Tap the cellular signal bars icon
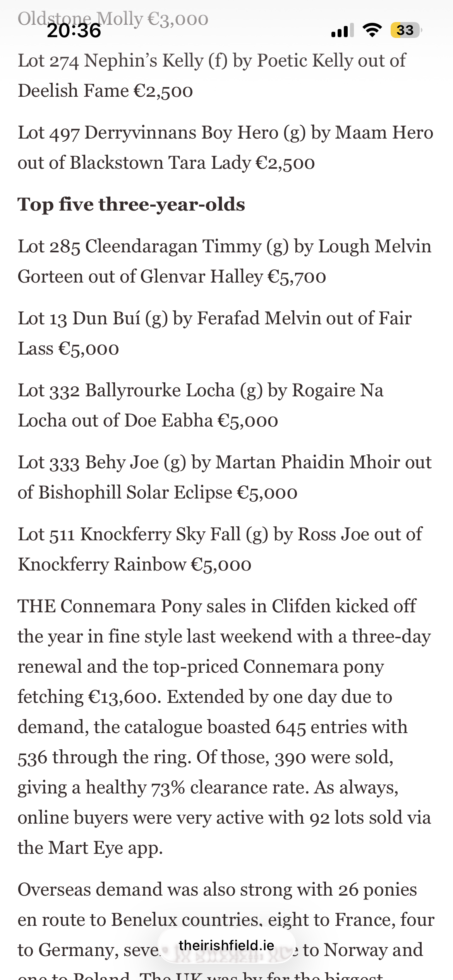The width and height of the screenshot is (453, 980). (342, 30)
